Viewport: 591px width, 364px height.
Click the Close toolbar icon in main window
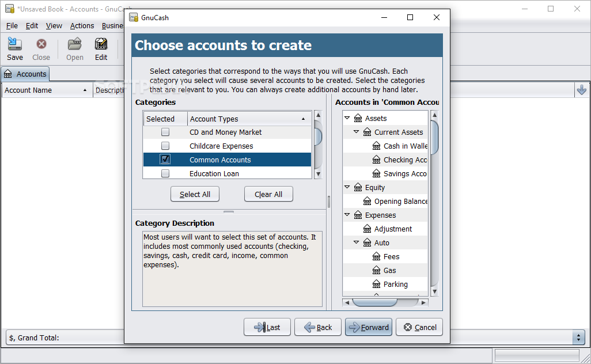pyautogui.click(x=41, y=44)
